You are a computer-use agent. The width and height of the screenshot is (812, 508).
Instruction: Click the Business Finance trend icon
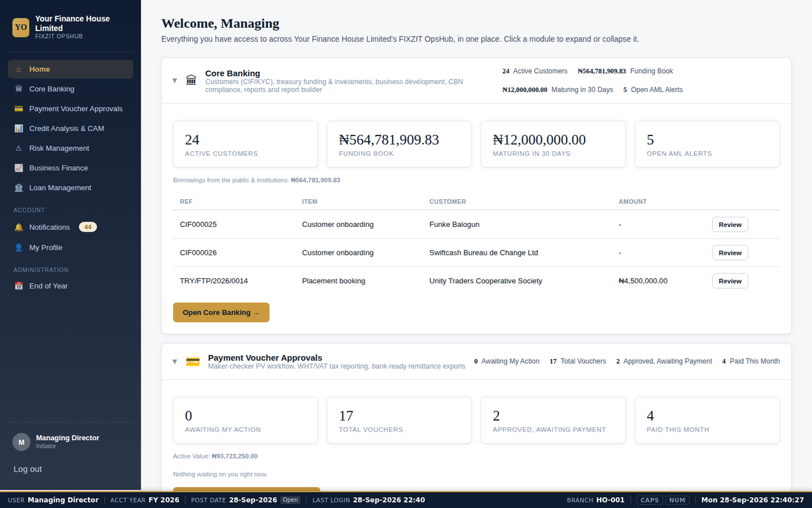pyautogui.click(x=18, y=168)
